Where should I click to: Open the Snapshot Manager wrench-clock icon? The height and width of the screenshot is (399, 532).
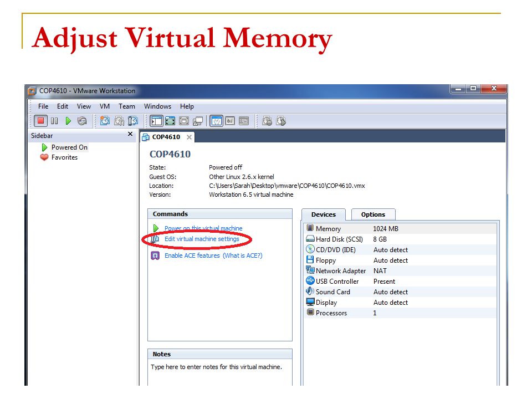pos(132,121)
